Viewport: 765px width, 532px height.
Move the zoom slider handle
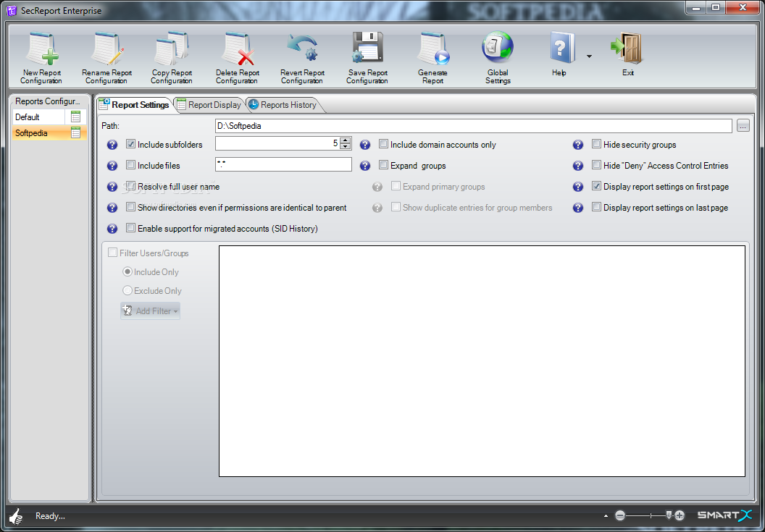click(x=669, y=515)
